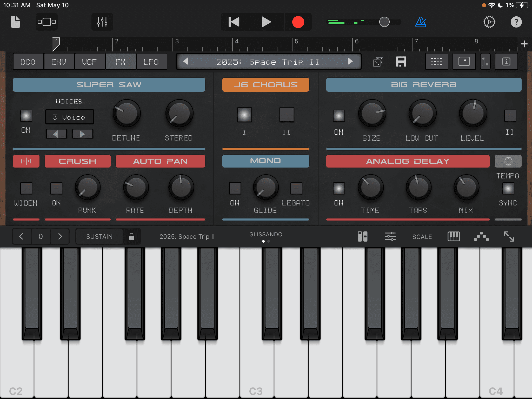Click the ANALOG DELAY header
Screen dimensions: 532x399
click(408, 161)
